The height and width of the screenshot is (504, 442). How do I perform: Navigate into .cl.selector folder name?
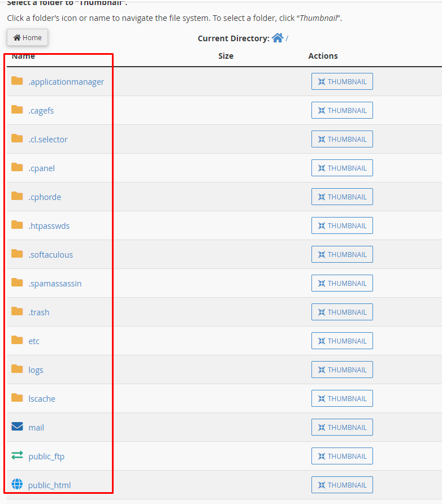click(x=48, y=140)
